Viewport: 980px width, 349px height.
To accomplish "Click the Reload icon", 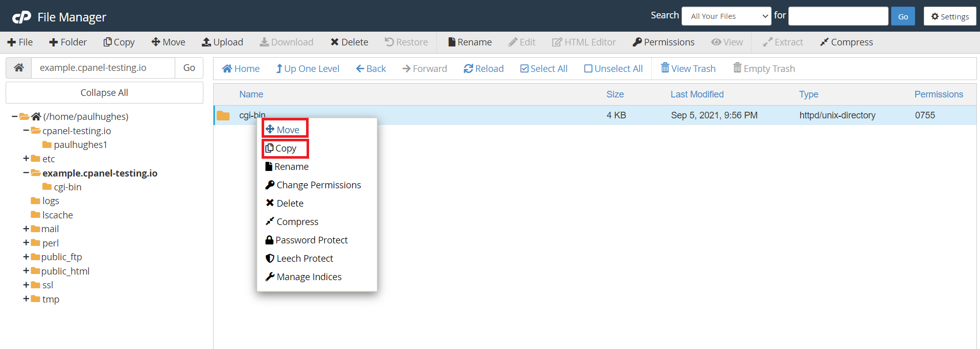I will point(468,69).
